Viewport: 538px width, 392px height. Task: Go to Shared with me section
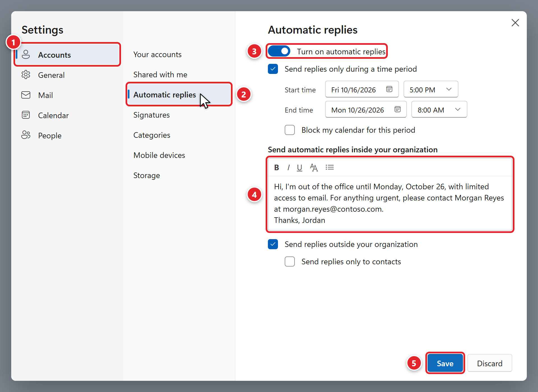tap(179, 74)
